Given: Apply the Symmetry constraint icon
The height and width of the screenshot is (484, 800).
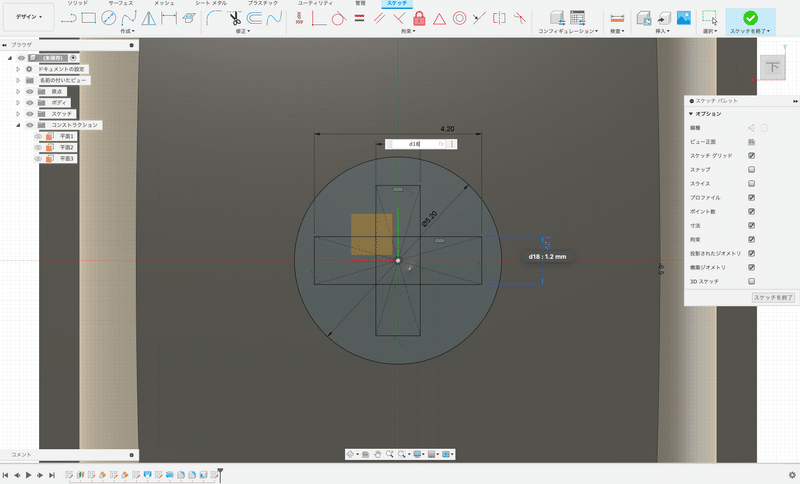Looking at the screenshot, I should 499,18.
